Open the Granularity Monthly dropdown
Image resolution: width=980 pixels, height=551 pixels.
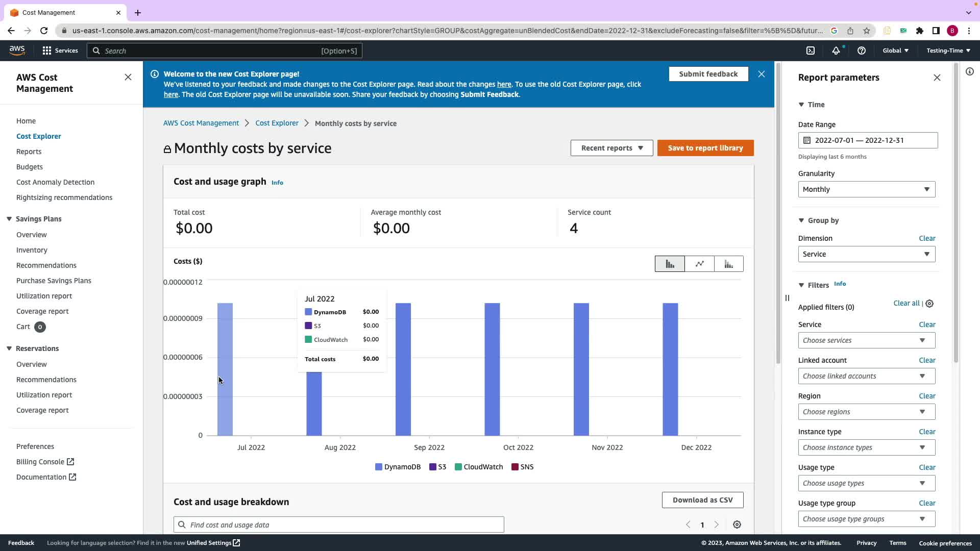tap(866, 189)
